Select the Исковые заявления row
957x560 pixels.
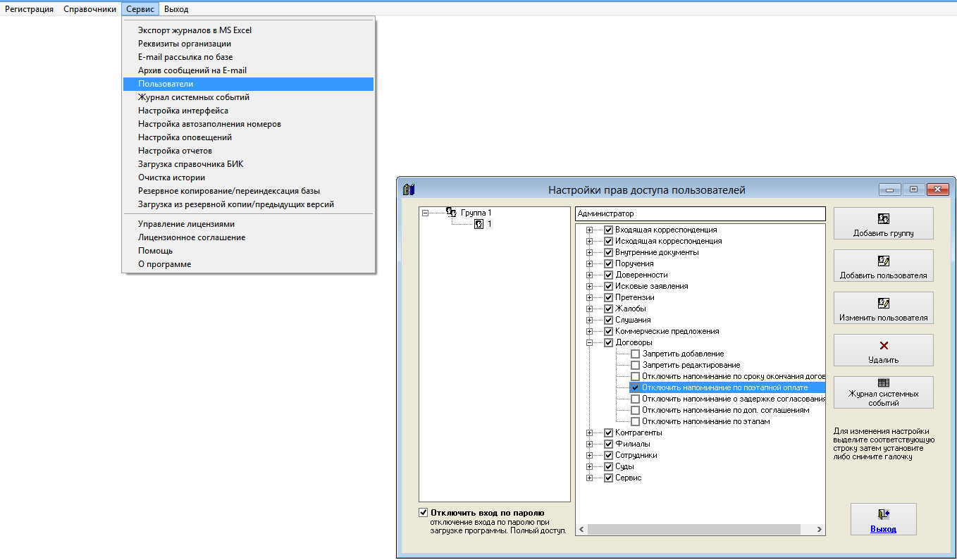point(652,286)
